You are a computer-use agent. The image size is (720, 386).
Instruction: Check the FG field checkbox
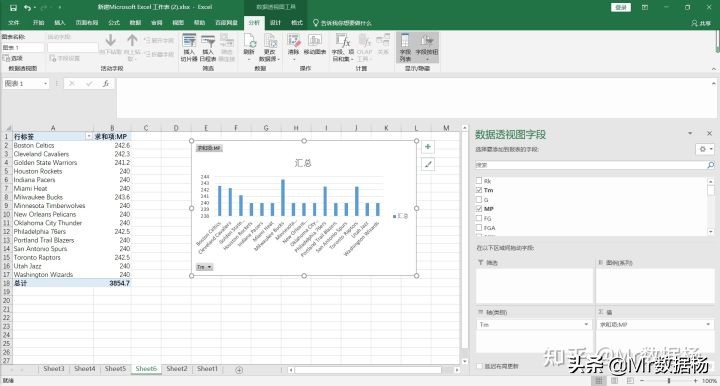[x=479, y=218]
